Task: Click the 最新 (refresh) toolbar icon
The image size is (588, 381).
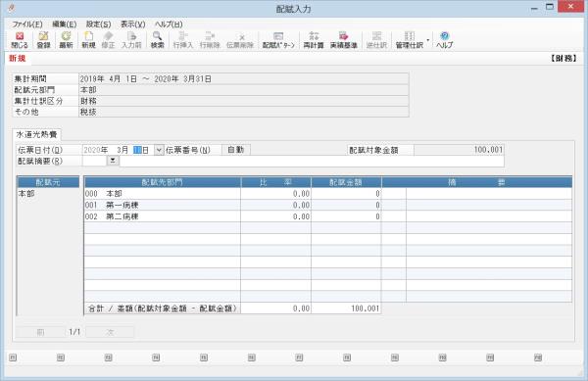Action: tap(66, 40)
